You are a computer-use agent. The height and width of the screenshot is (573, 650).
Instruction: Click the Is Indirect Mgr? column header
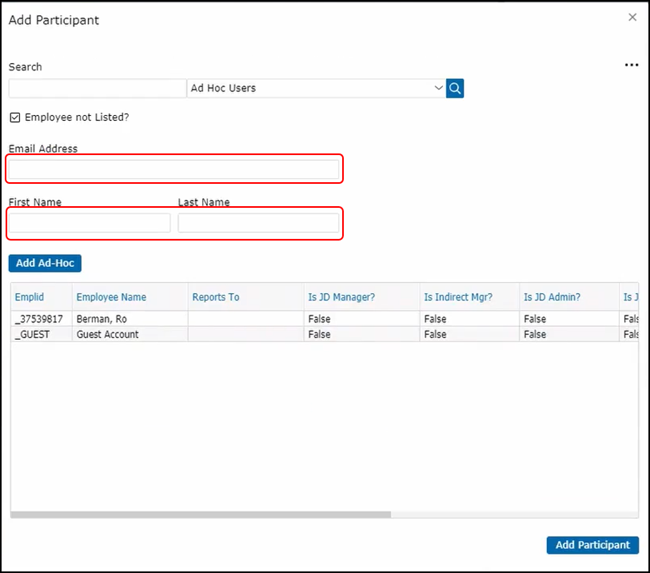[458, 297]
